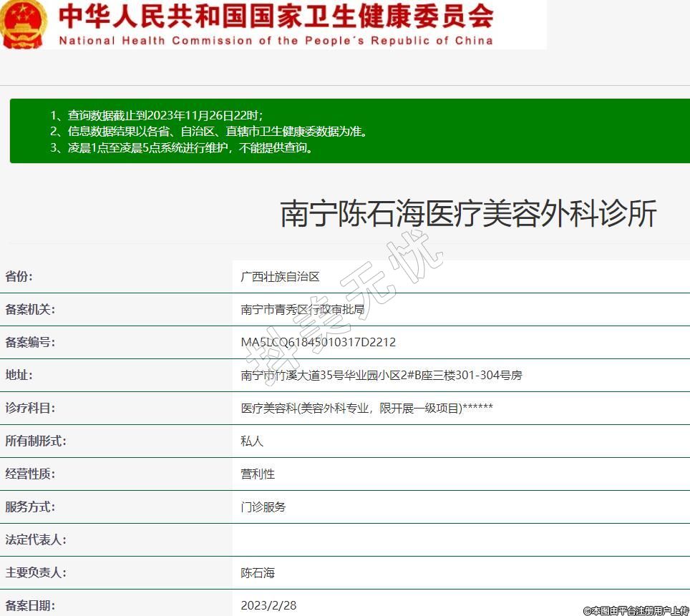Click the clinic name heading 南宁陈石海医疗美容外科诊所

click(x=468, y=214)
